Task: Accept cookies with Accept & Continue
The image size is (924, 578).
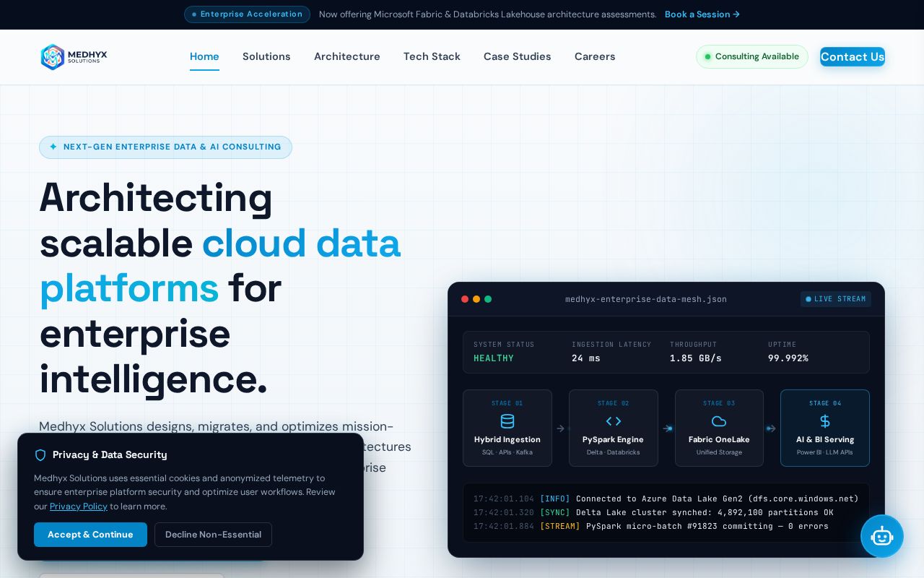Action: [x=90, y=535]
